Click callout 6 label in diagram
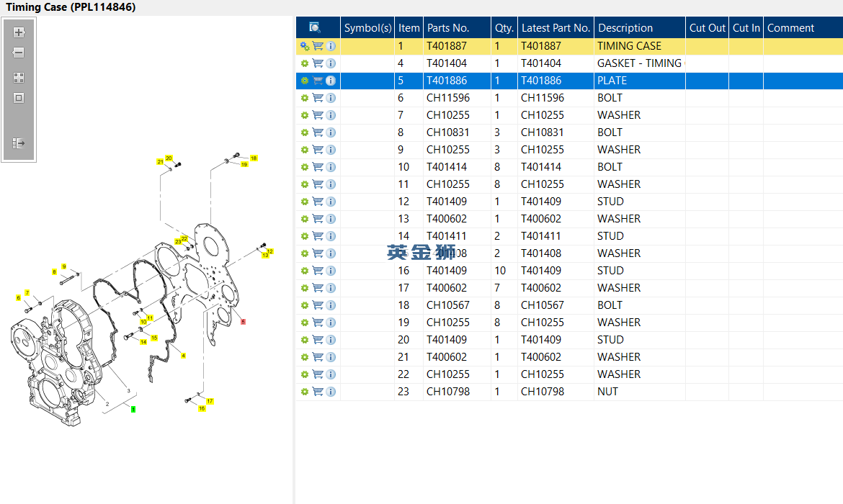This screenshot has height=504, width=843. coord(18,297)
